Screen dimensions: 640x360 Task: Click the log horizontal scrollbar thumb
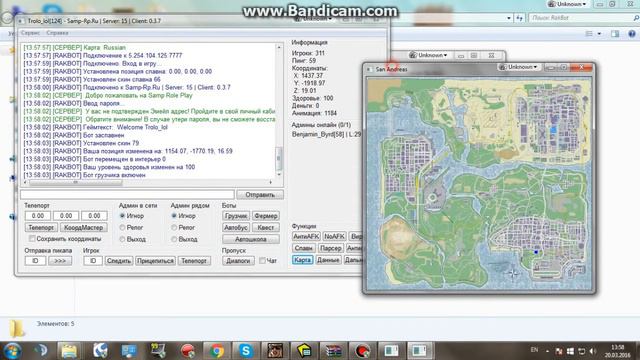point(76,182)
